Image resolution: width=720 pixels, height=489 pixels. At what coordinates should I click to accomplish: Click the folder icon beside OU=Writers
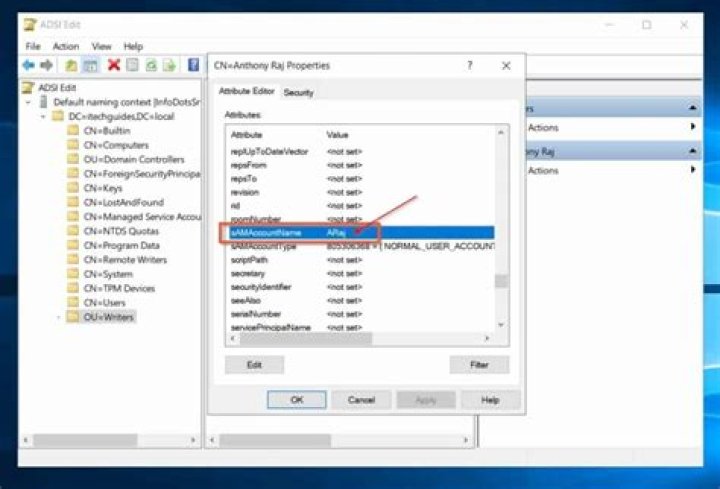tap(73, 316)
